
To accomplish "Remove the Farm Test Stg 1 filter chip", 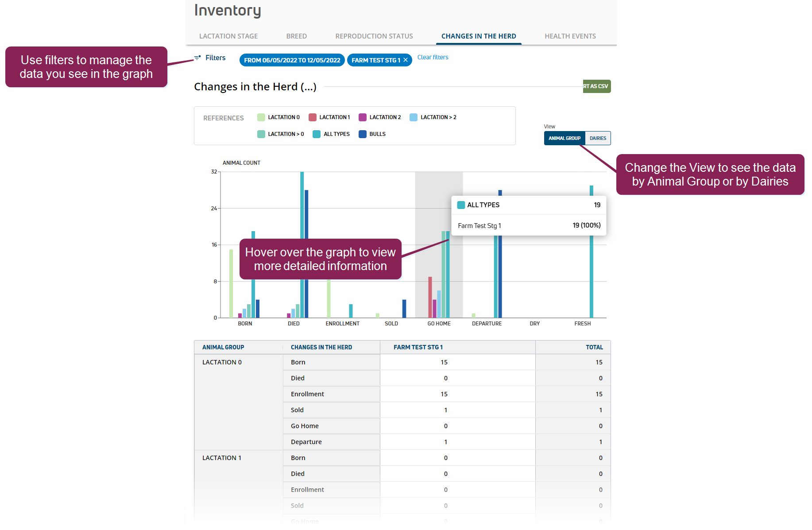I will 406,60.
